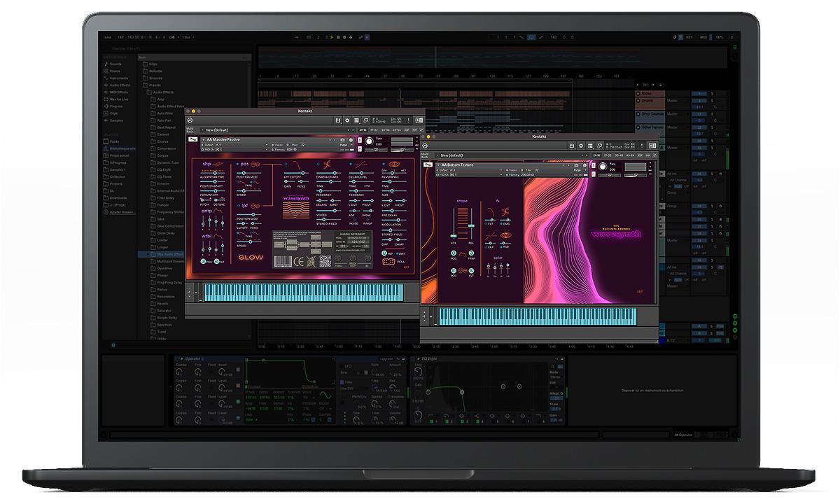Toggle the RVB effect switch in AA Bottom Texture
Screen dimensions: 840x504
[501, 246]
